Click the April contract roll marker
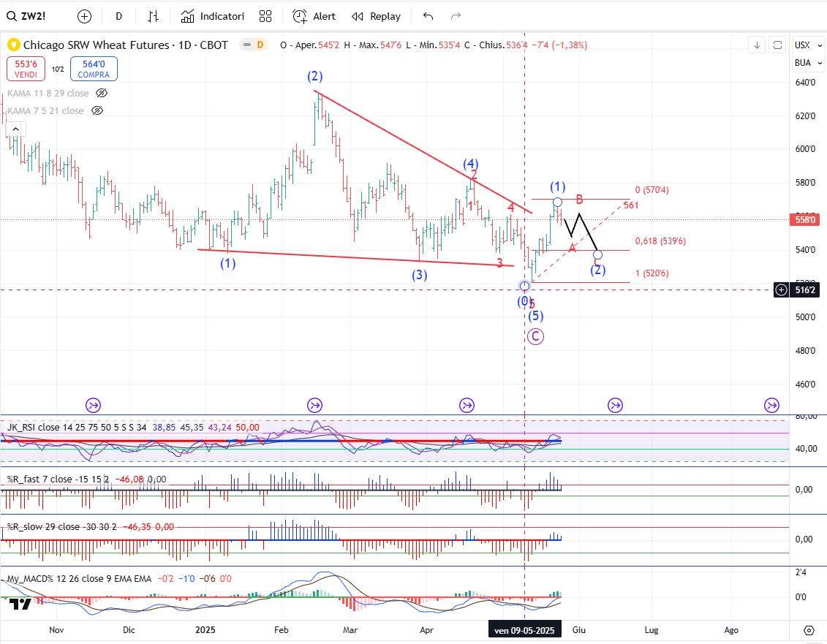The image size is (827, 644). [467, 406]
